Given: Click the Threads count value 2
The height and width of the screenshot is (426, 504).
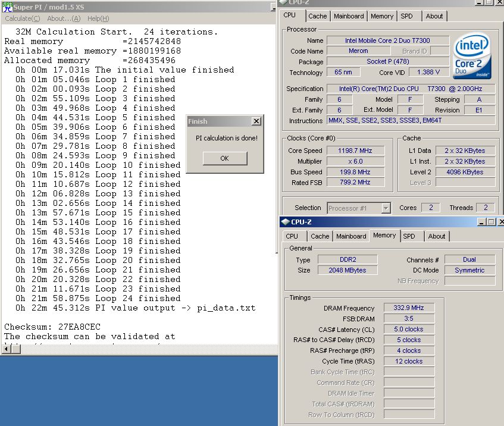Looking at the screenshot, I should pos(486,208).
